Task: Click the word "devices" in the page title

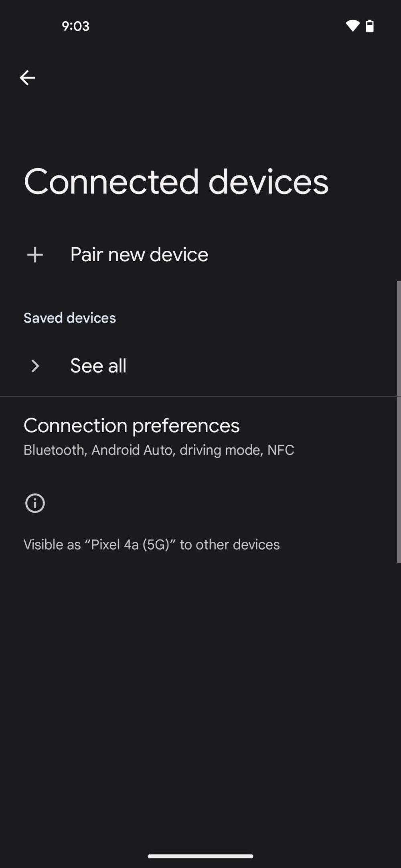Action: pyautogui.click(x=268, y=182)
